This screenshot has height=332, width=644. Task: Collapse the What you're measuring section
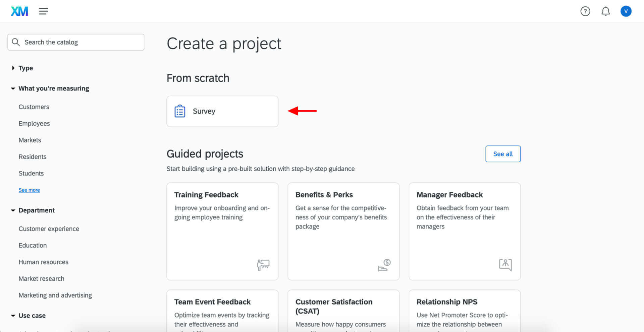pyautogui.click(x=50, y=88)
